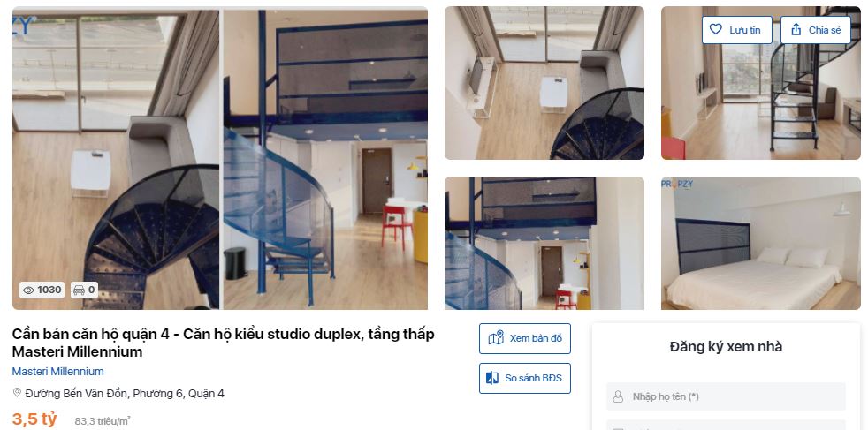This screenshot has width=868, height=430.
Task: Click the person icon in name field
Action: coord(618,396)
